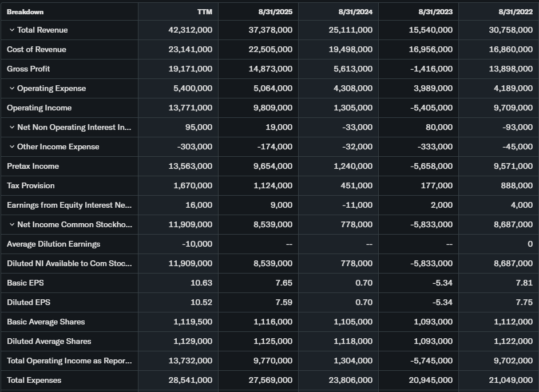The width and height of the screenshot is (539, 392).
Task: Select the Gross Profit row label
Action: click(29, 69)
